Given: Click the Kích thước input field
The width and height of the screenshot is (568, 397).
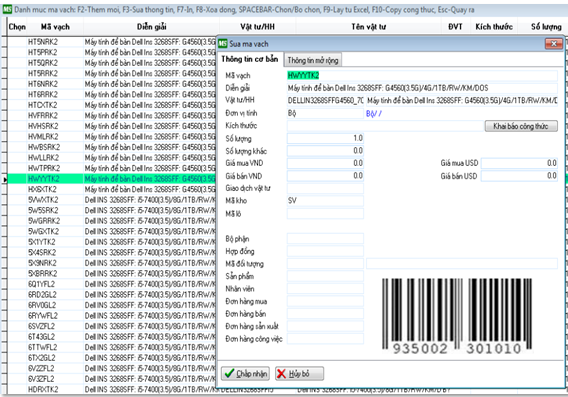Looking at the screenshot, I should pyautogui.click(x=385, y=126).
